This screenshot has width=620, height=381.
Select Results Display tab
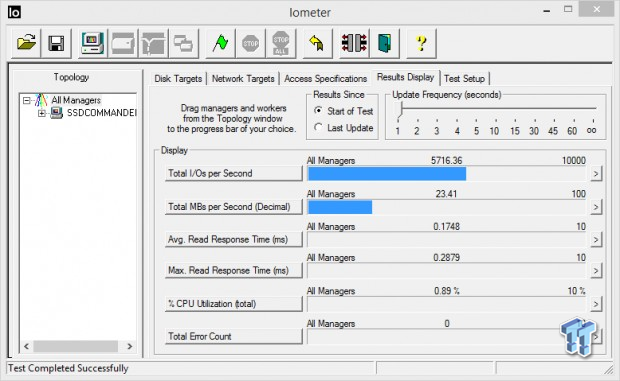coord(405,77)
